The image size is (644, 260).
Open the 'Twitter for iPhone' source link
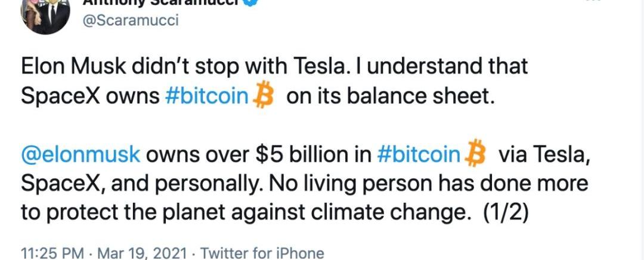pyautogui.click(x=262, y=253)
